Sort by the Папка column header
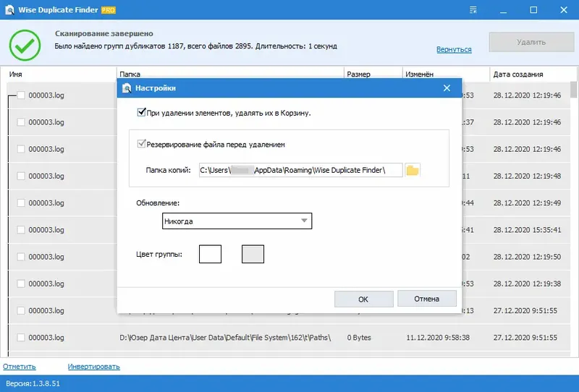The width and height of the screenshot is (579, 392). tap(130, 74)
